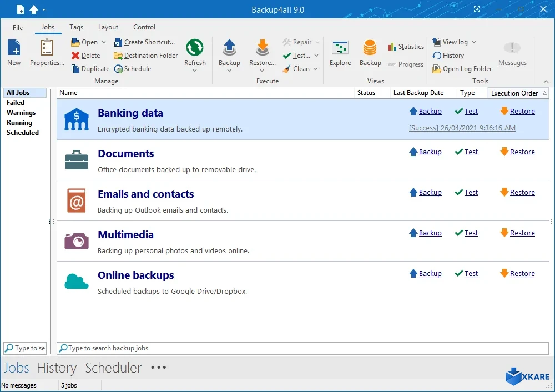This screenshot has width=555, height=392.
Task: Click the three dots navigation overflow
Action: click(159, 367)
